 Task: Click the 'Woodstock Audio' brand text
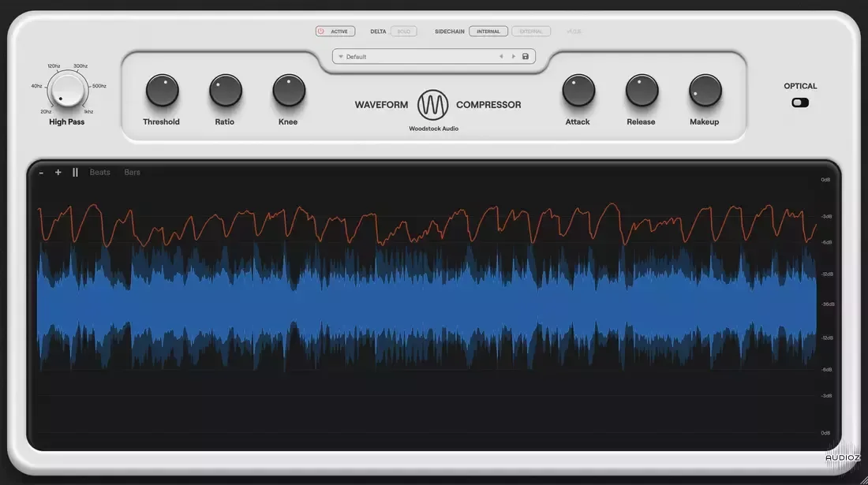click(x=433, y=129)
